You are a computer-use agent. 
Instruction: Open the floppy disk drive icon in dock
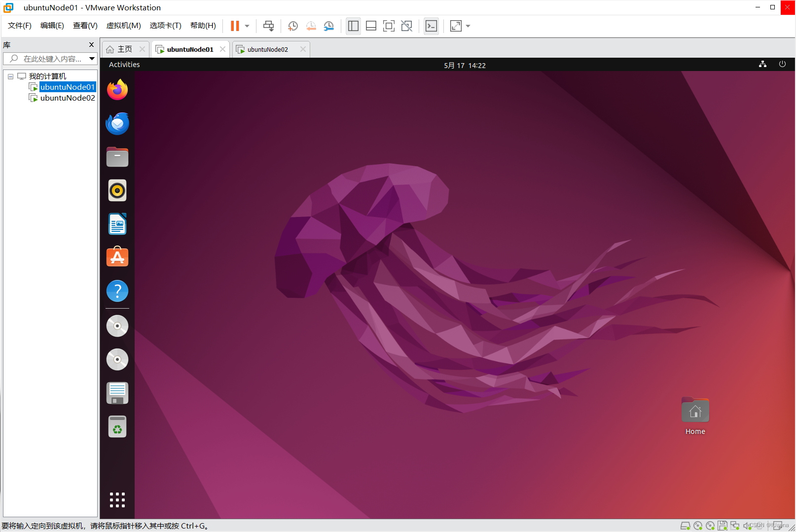click(x=117, y=393)
